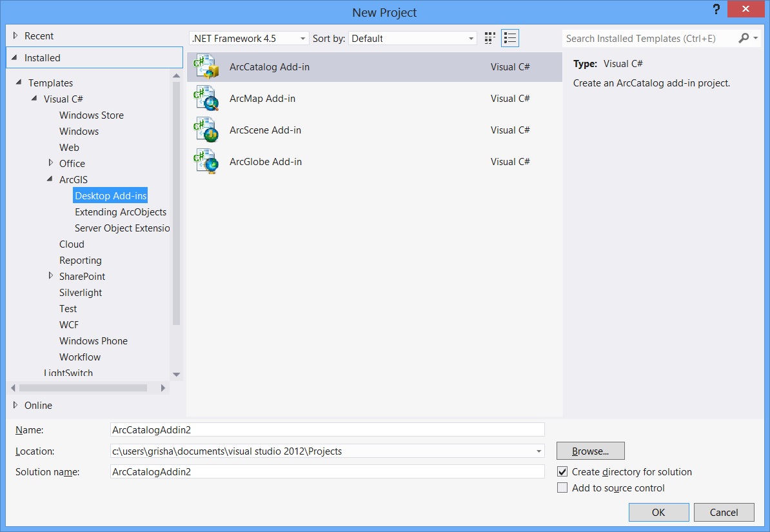The image size is (770, 532).
Task: Open the Sort by dropdown
Action: click(413, 38)
